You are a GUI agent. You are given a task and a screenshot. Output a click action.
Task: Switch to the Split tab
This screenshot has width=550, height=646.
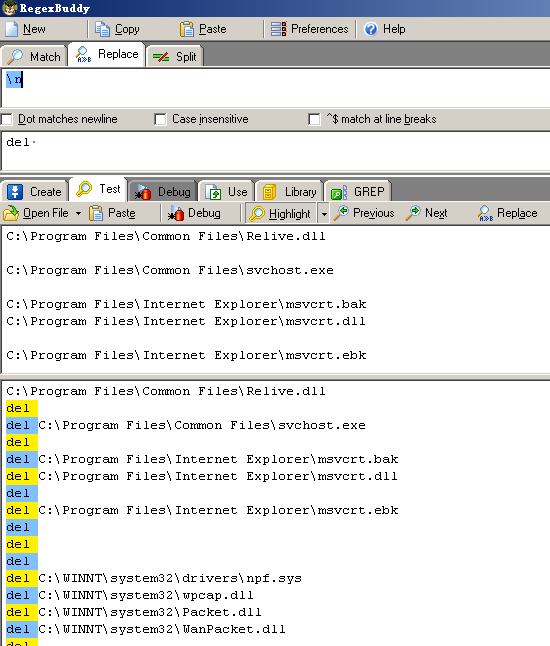pos(175,56)
